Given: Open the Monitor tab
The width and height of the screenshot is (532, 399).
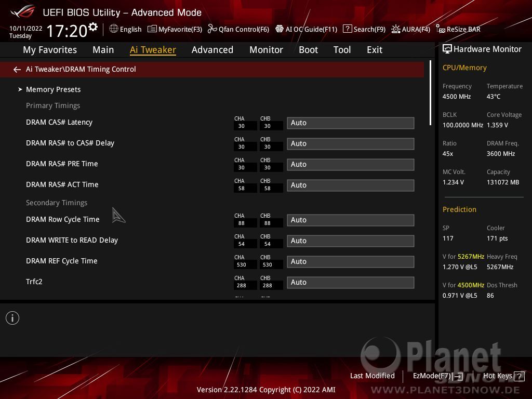Looking at the screenshot, I should tap(267, 50).
